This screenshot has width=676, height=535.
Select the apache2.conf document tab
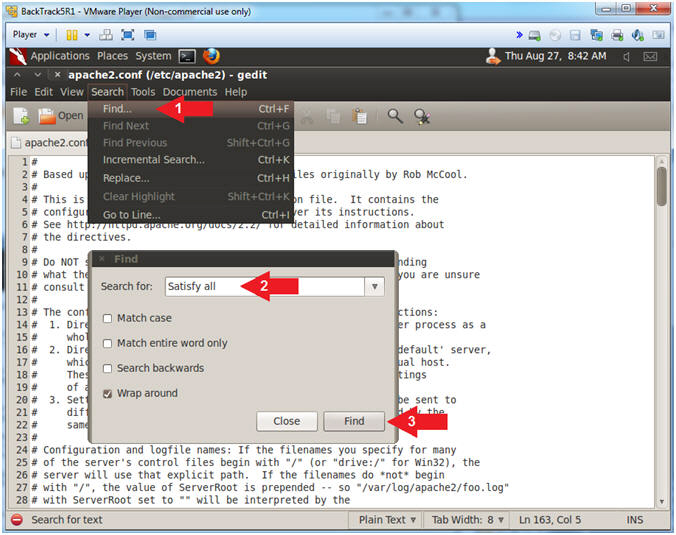pos(49,143)
